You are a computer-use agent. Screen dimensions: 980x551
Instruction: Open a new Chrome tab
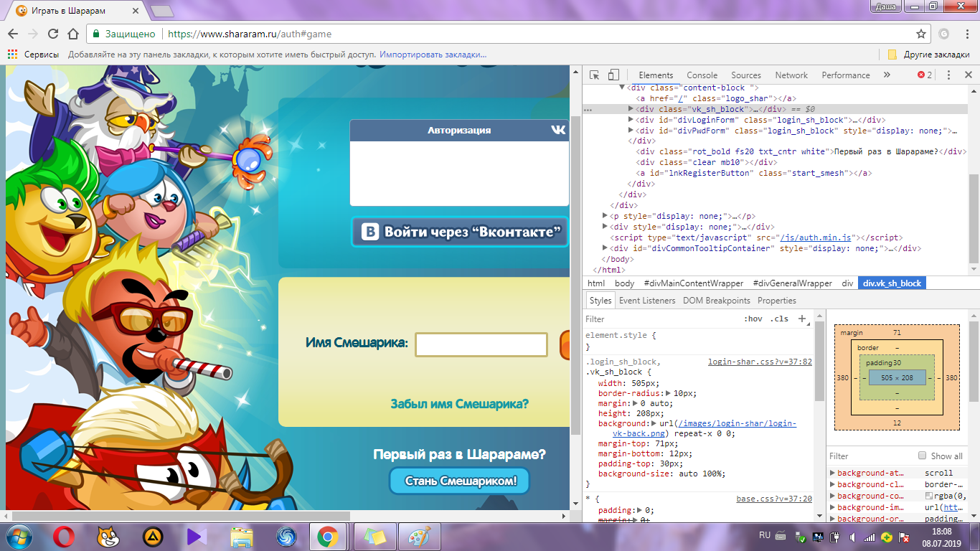click(162, 11)
